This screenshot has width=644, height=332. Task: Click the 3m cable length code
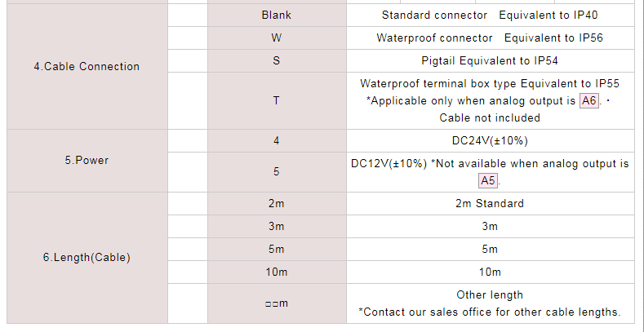pyautogui.click(x=277, y=227)
